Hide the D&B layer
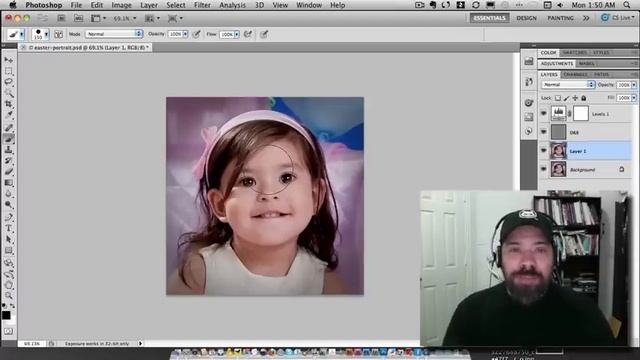640x360 pixels. (x=543, y=132)
